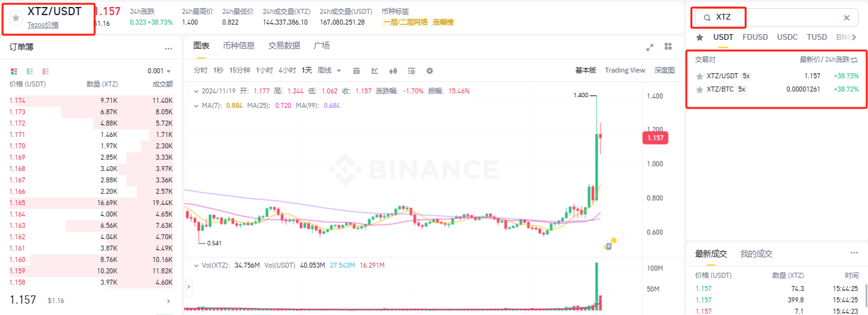The width and height of the screenshot is (868, 315).
Task: Select the FDUSD market tab
Action: [755, 37]
